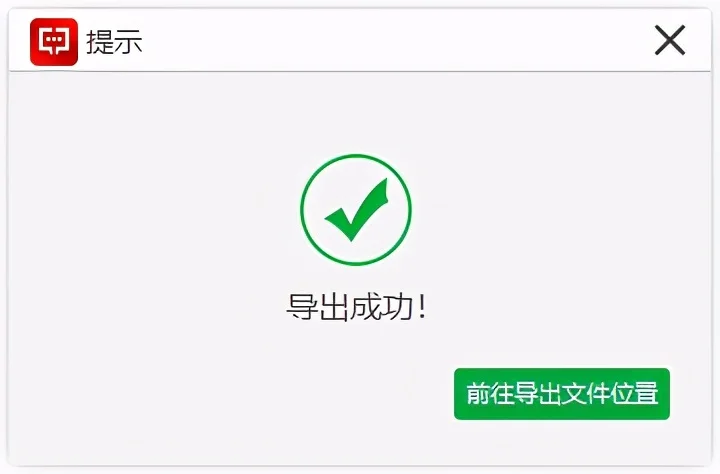Image resolution: width=720 pixels, height=474 pixels.
Task: Click the green button labeled 前往导出文件位置
Action: (562, 394)
